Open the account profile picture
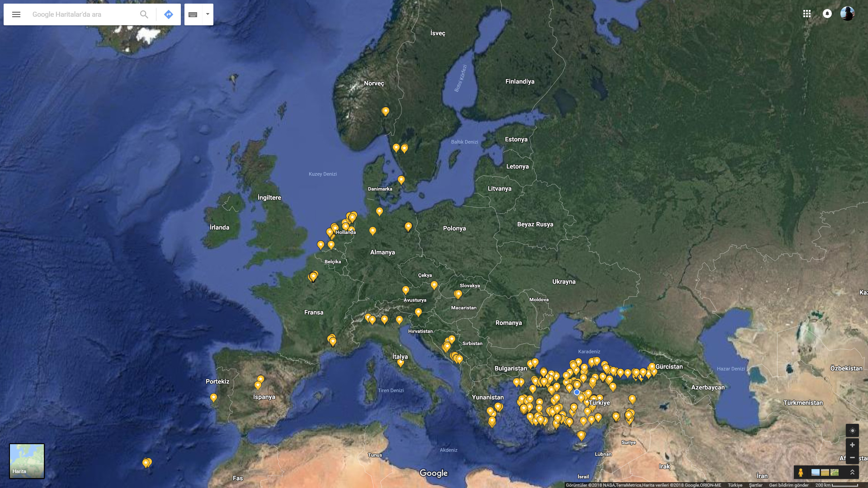Image resolution: width=868 pixels, height=488 pixels. click(x=847, y=14)
